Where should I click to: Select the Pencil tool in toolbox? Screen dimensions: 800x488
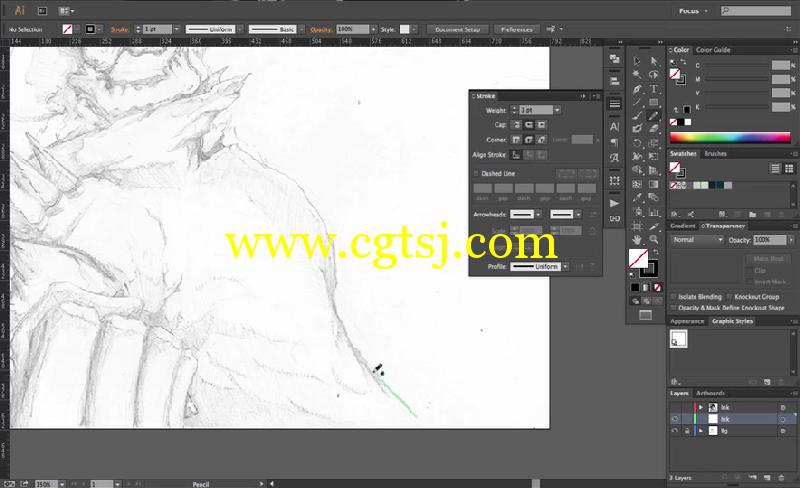pyautogui.click(x=654, y=116)
